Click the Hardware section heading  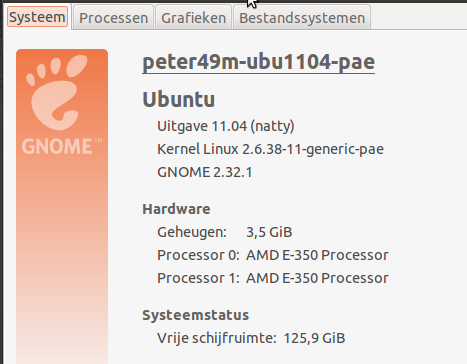176,209
